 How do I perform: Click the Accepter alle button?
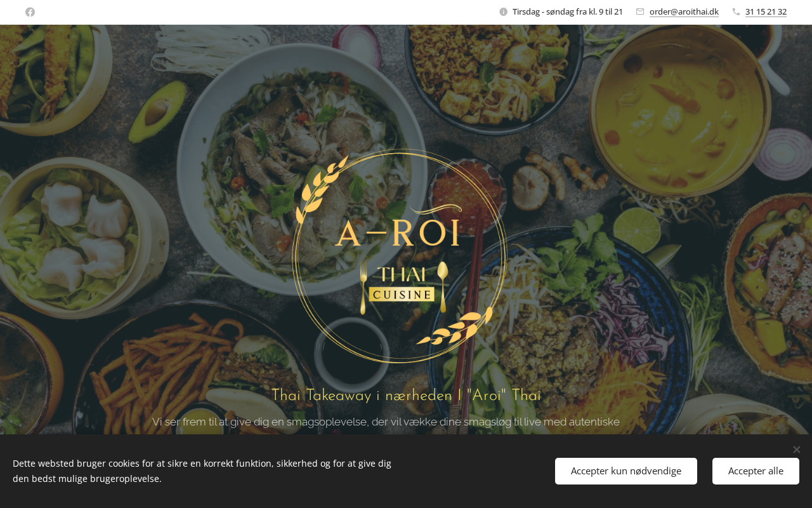point(756,471)
